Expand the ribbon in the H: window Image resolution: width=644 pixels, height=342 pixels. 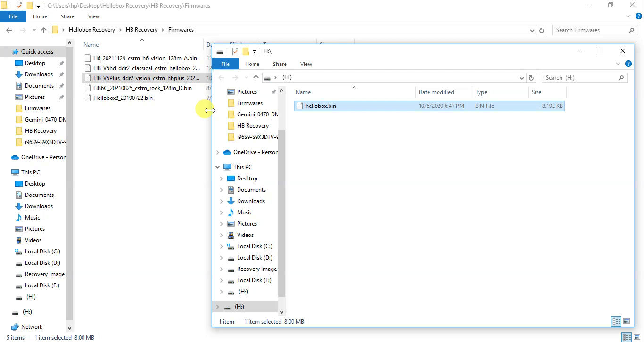point(618,64)
